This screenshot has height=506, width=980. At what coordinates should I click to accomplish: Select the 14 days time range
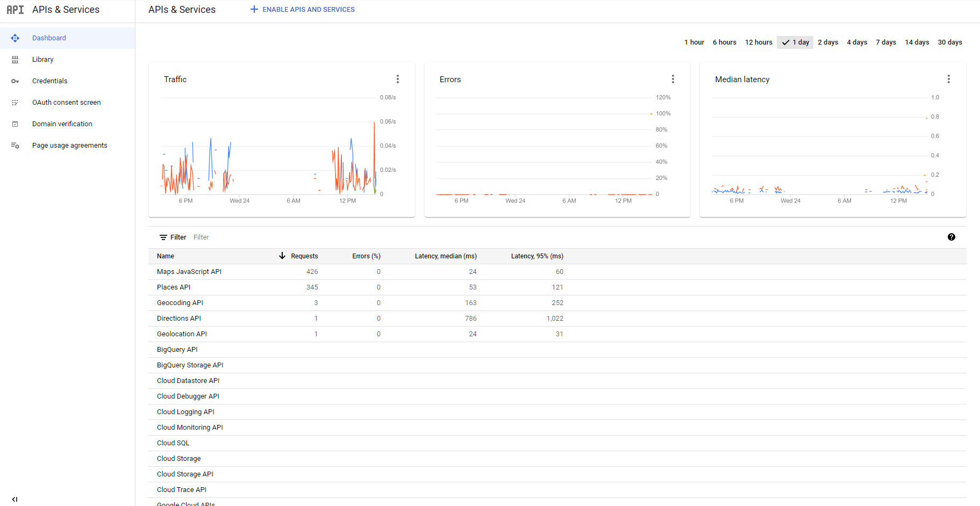pyautogui.click(x=917, y=42)
